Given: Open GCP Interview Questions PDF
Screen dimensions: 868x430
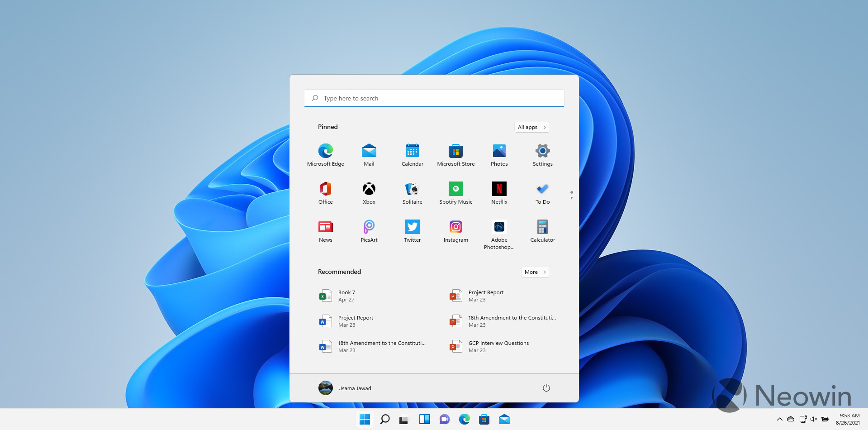Looking at the screenshot, I should (x=498, y=346).
